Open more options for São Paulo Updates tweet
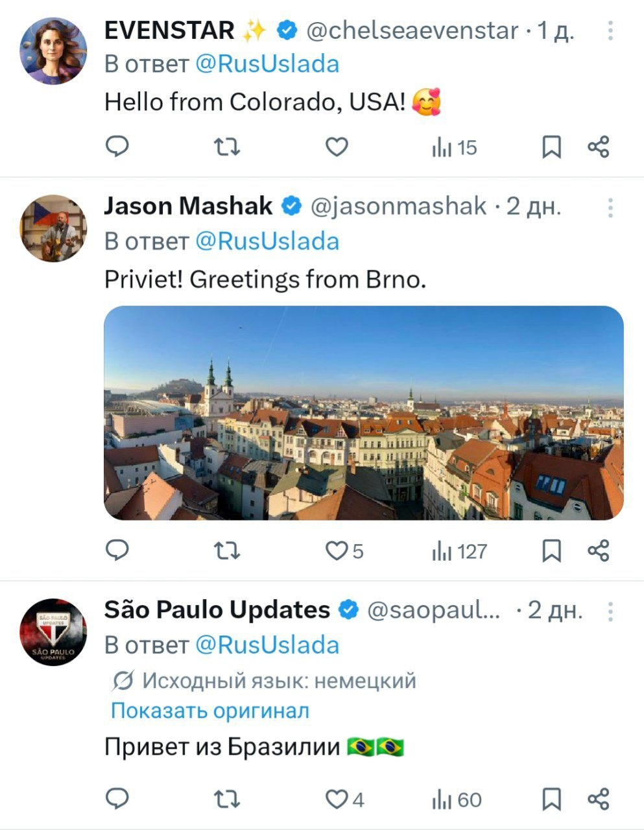 point(610,611)
